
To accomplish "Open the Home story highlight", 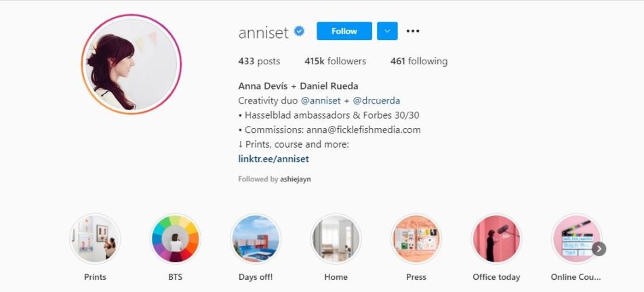I will [x=336, y=239].
